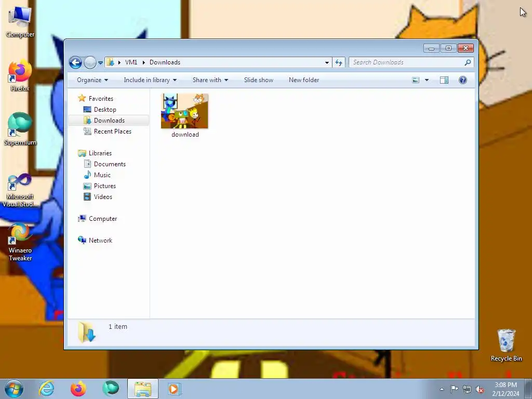Click the folder icon in the address bar
The image size is (532, 399).
[x=110, y=62]
